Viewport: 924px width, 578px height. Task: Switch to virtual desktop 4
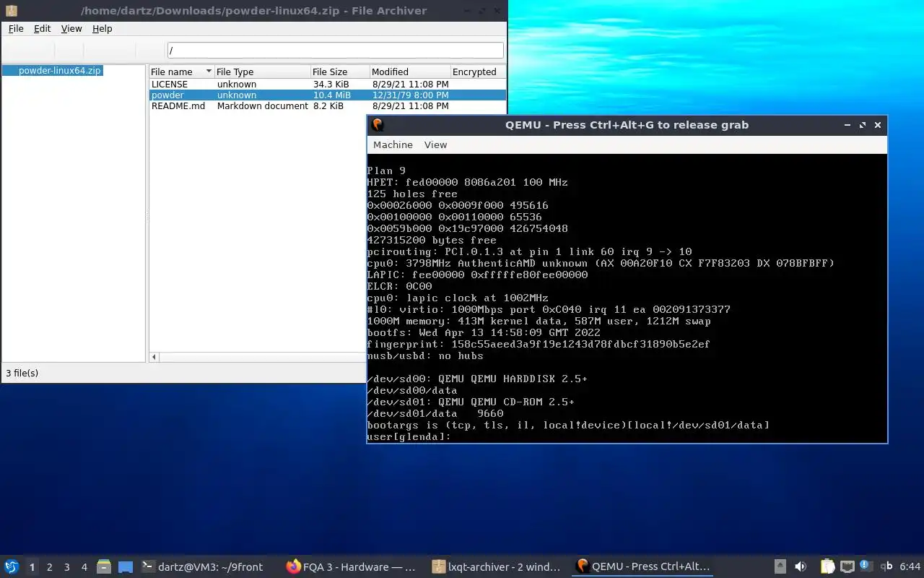84,567
